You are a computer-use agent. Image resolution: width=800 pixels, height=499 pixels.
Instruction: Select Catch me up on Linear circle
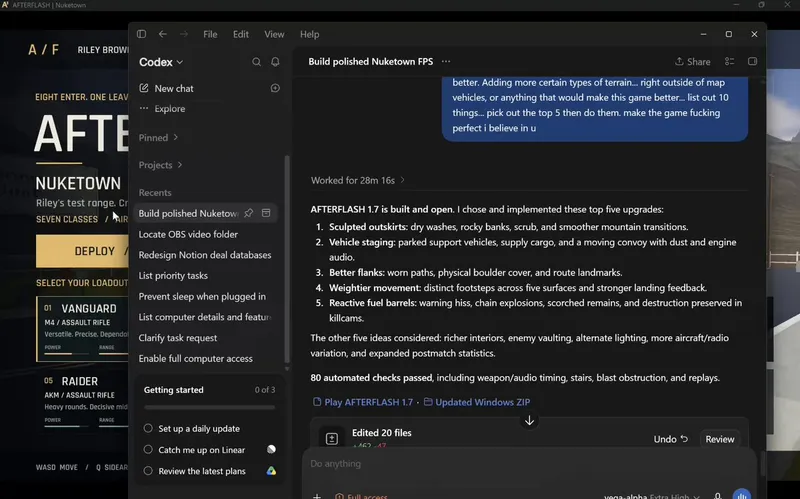pyautogui.click(x=148, y=450)
